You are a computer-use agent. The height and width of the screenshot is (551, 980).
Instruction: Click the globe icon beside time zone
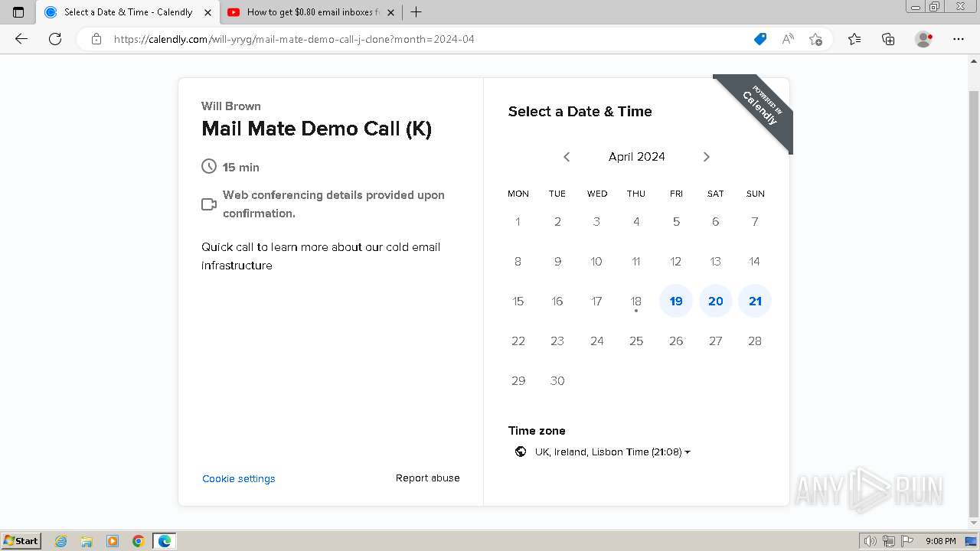point(521,452)
